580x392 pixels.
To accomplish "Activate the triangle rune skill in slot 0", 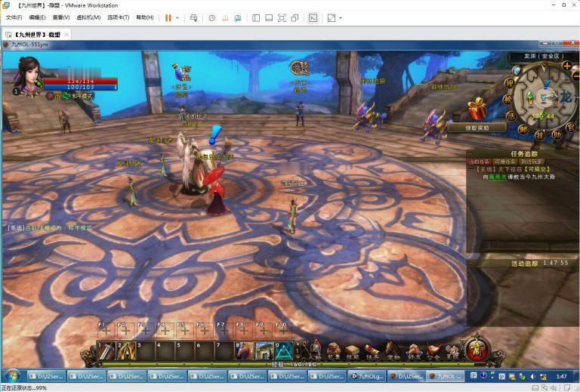I will (284, 350).
